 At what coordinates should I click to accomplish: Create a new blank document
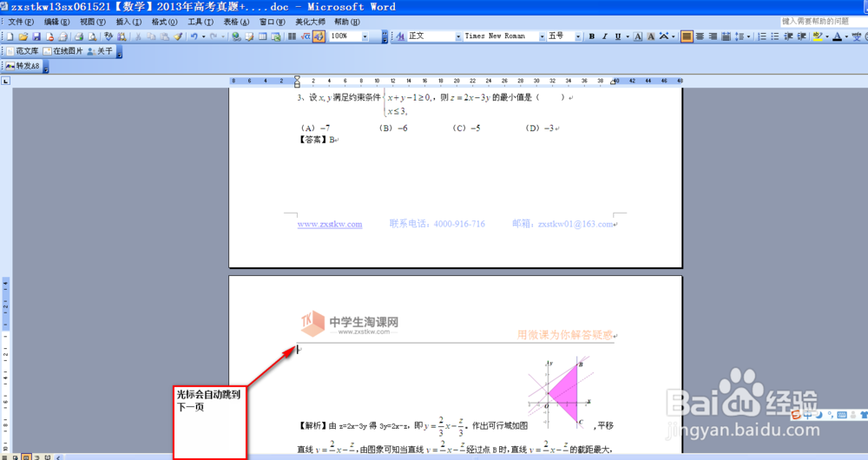coord(10,36)
